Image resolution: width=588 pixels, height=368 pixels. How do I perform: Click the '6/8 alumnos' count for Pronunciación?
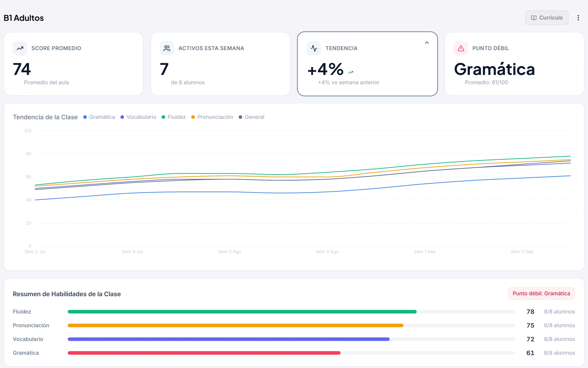560,325
